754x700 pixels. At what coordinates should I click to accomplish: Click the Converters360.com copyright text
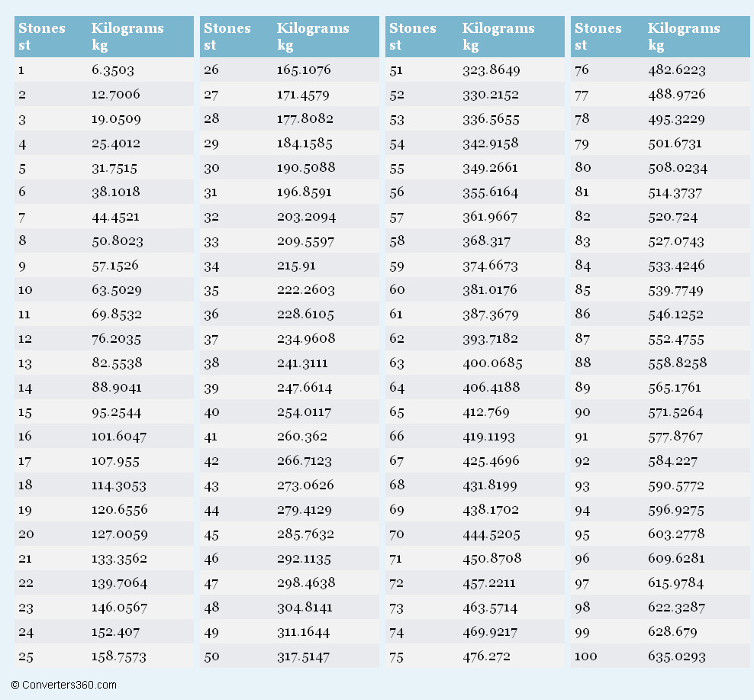[63, 685]
